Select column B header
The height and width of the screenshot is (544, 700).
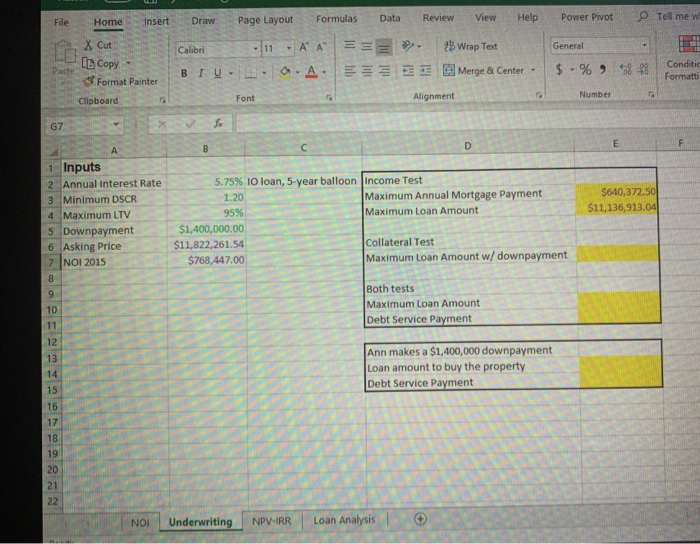click(x=205, y=149)
